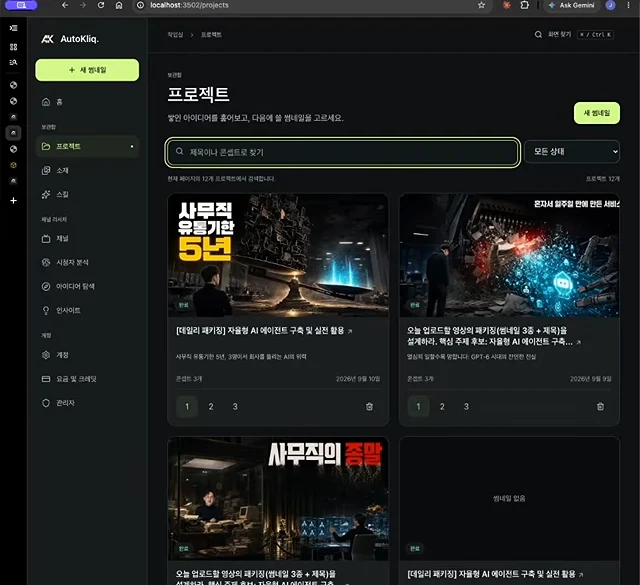This screenshot has width=640, height=585.
Task: Reload the page with the refresh icon
Action: coord(101,5)
